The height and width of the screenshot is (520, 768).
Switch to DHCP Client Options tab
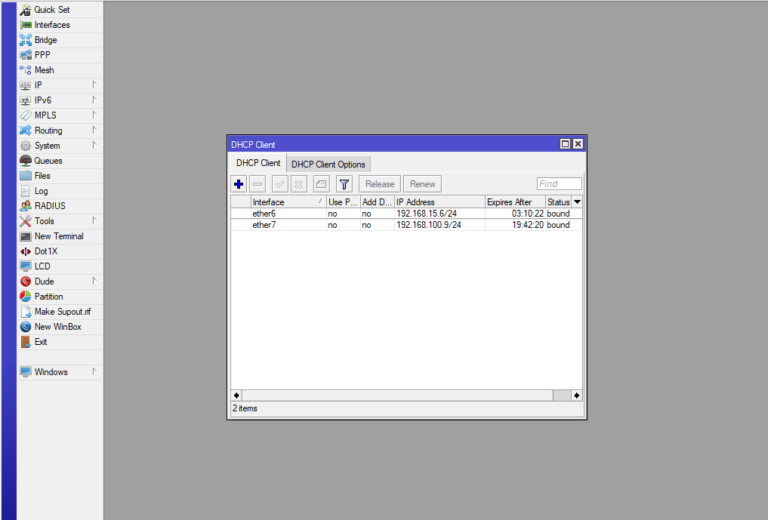pos(328,164)
